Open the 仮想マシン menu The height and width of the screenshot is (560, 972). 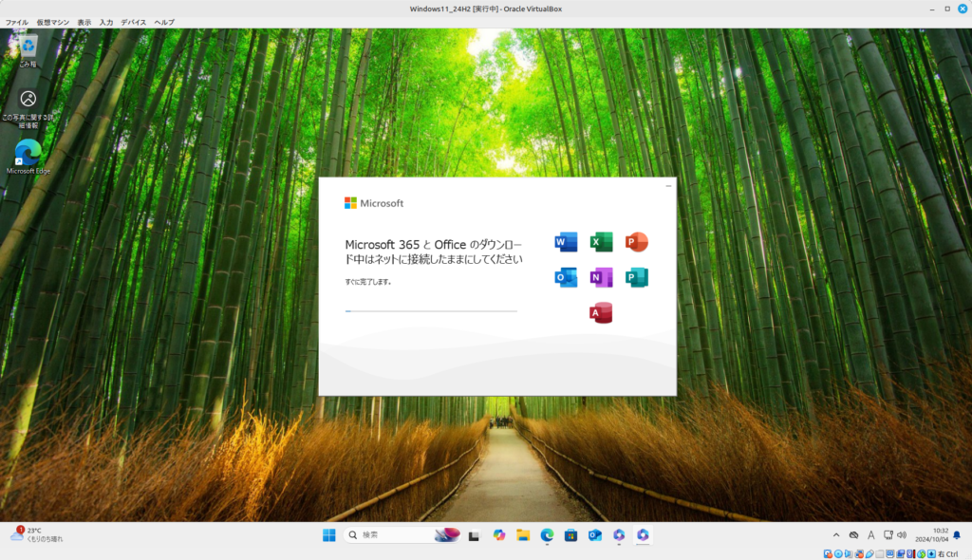coord(53,21)
